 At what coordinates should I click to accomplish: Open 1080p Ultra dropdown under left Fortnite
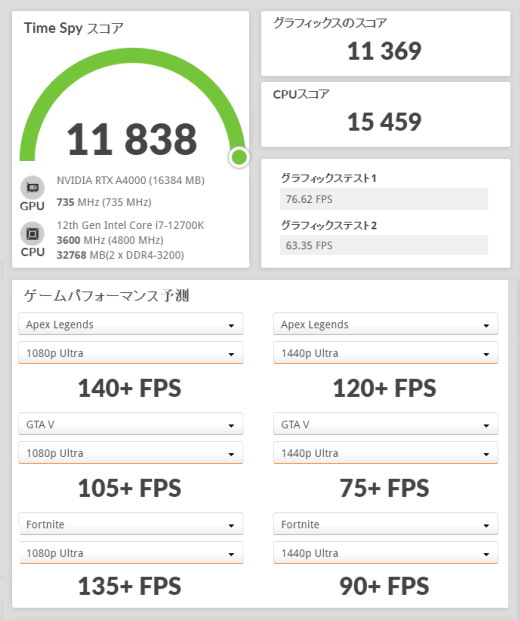coord(130,553)
